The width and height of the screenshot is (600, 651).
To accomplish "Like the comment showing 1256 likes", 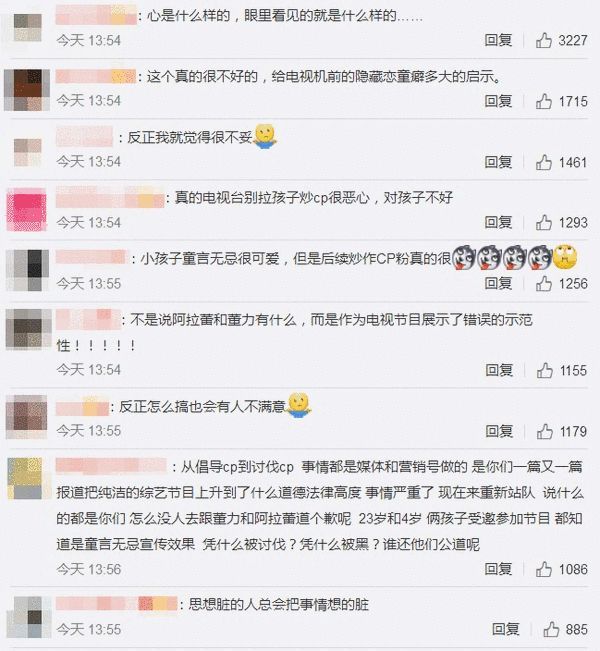I will tap(544, 284).
